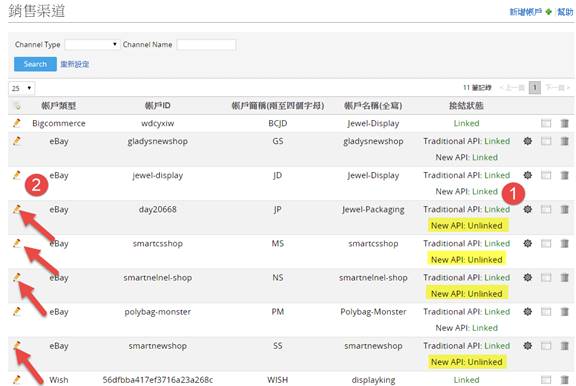Image resolution: width=576 pixels, height=386 pixels.
Task: Click New API: Unlinked for smartcsshop
Action: (467, 259)
